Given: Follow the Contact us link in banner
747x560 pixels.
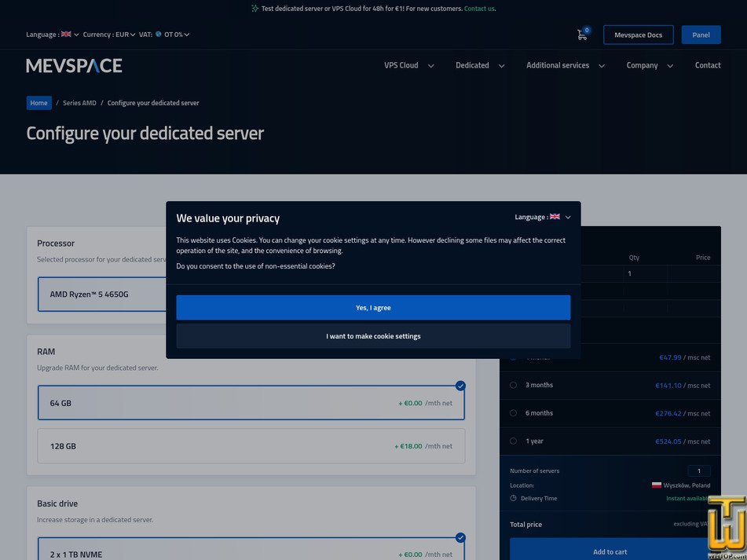Looking at the screenshot, I should click(x=479, y=9).
